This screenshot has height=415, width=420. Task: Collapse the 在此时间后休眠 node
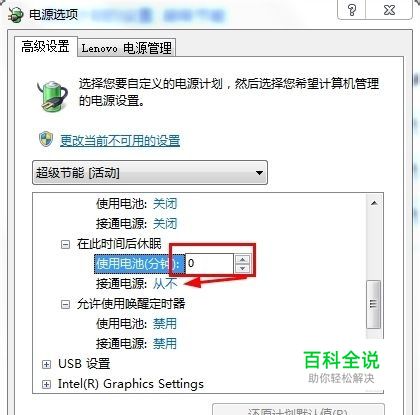(x=65, y=244)
